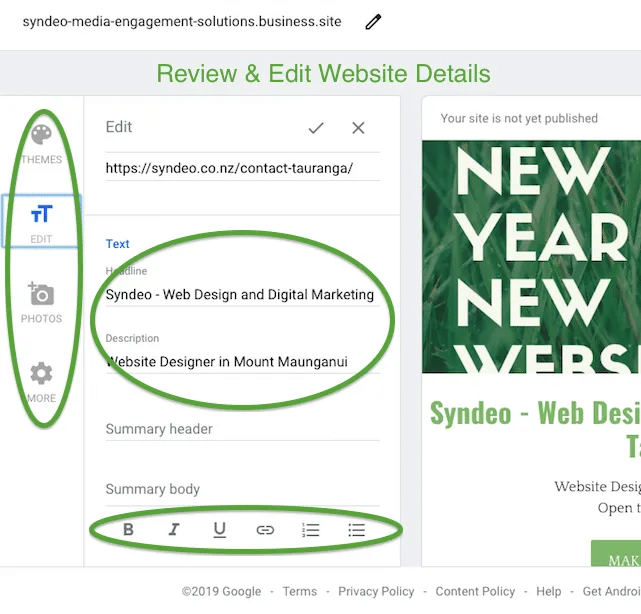Apply bulleted list formatting

click(356, 530)
